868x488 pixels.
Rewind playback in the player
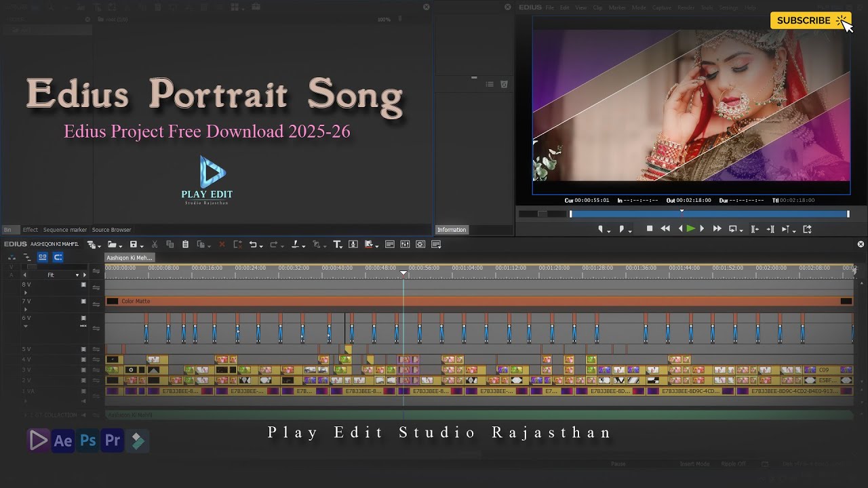[665, 229]
